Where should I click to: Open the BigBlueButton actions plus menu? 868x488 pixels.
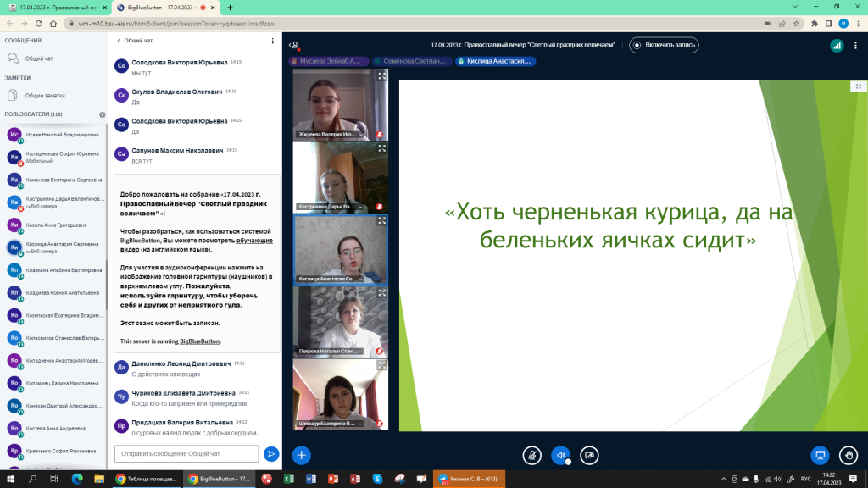301,455
